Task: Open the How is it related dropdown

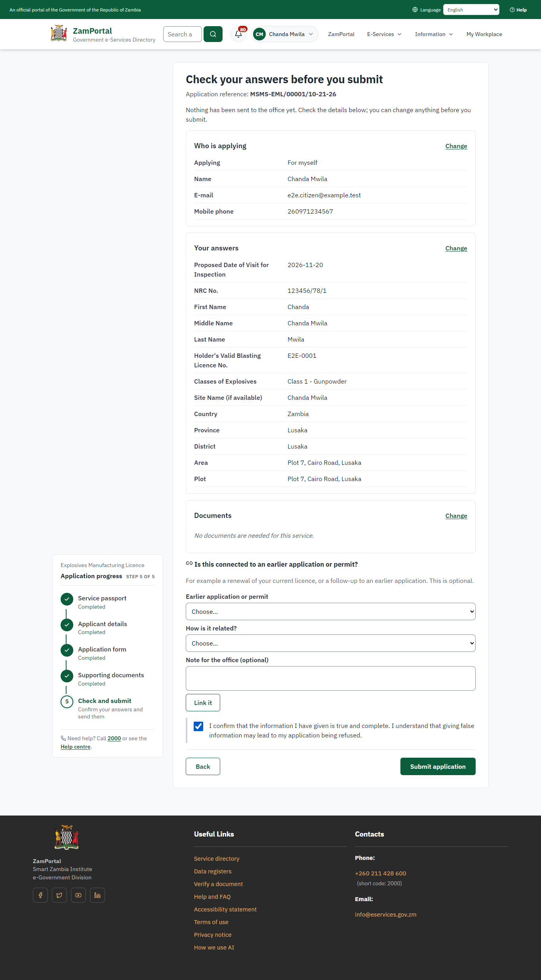Action: click(331, 643)
